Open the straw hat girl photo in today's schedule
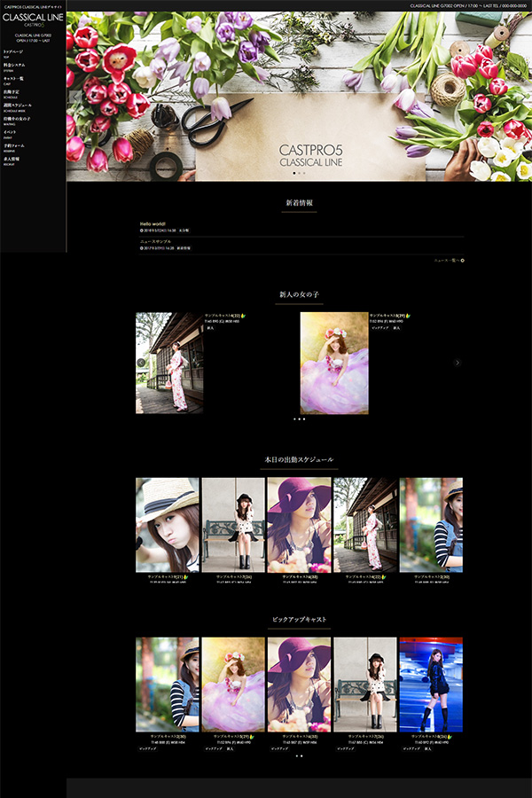Viewport: 532px width, 798px height. (168, 525)
